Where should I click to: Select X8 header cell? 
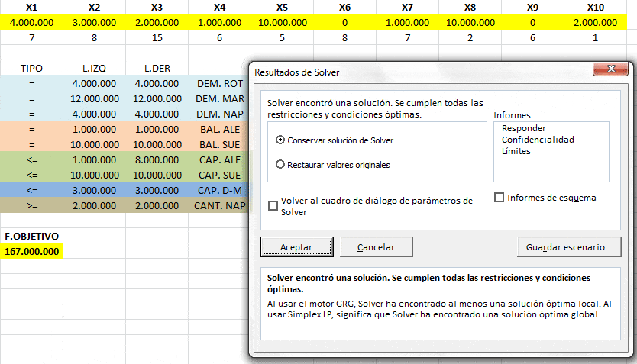pos(470,8)
